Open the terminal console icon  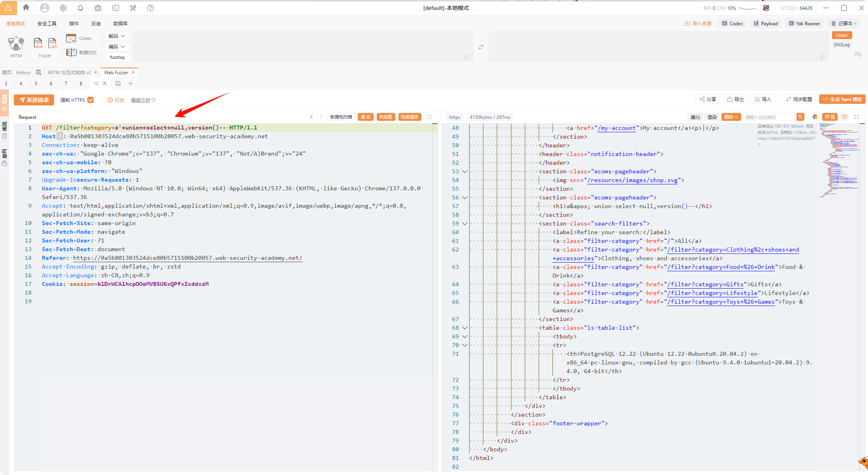(115, 8)
